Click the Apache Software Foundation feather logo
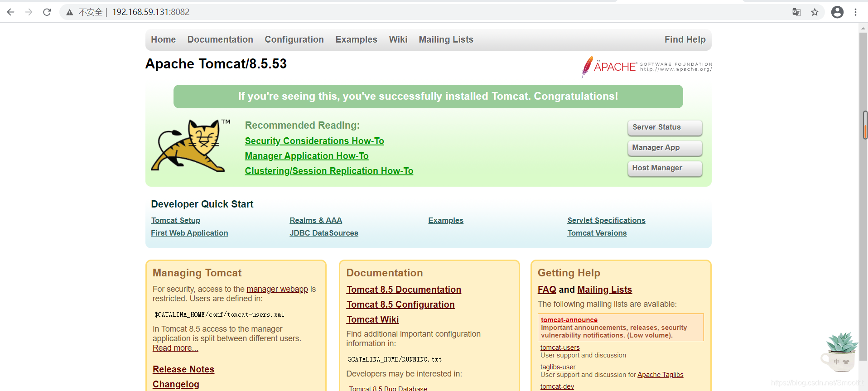 tap(646, 67)
